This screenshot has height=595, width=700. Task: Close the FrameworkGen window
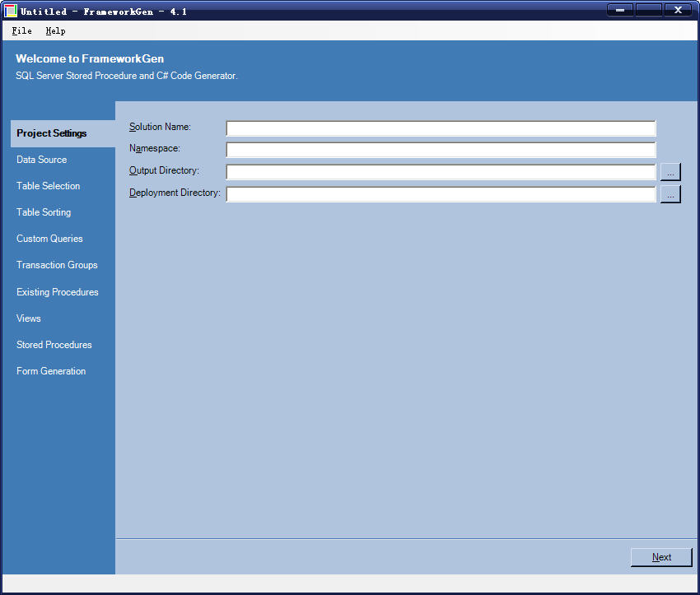click(678, 10)
